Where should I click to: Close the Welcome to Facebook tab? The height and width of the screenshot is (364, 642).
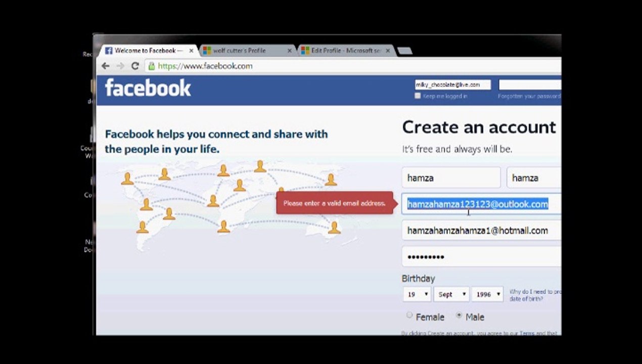click(191, 51)
